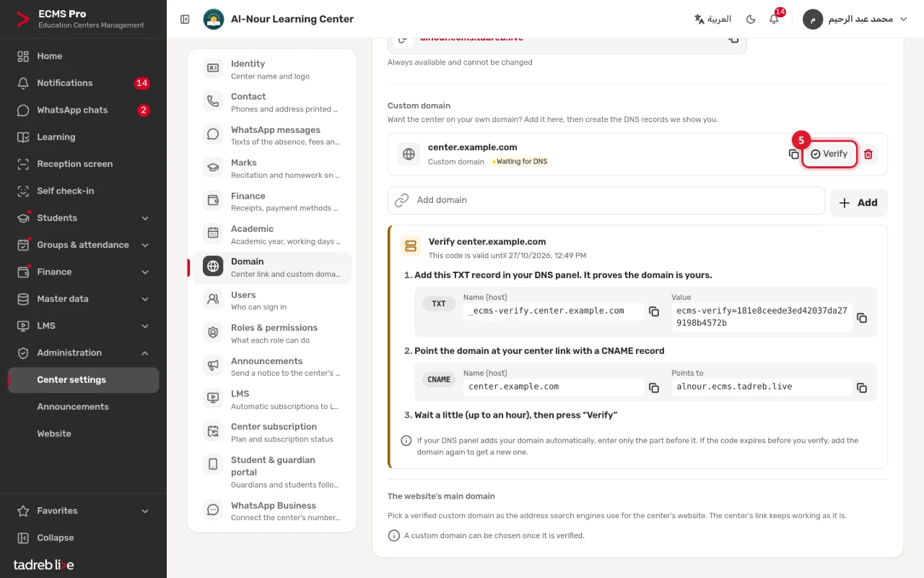Image resolution: width=924 pixels, height=578 pixels.
Task: Open WhatsApp messages settings tab
Action: point(272,136)
